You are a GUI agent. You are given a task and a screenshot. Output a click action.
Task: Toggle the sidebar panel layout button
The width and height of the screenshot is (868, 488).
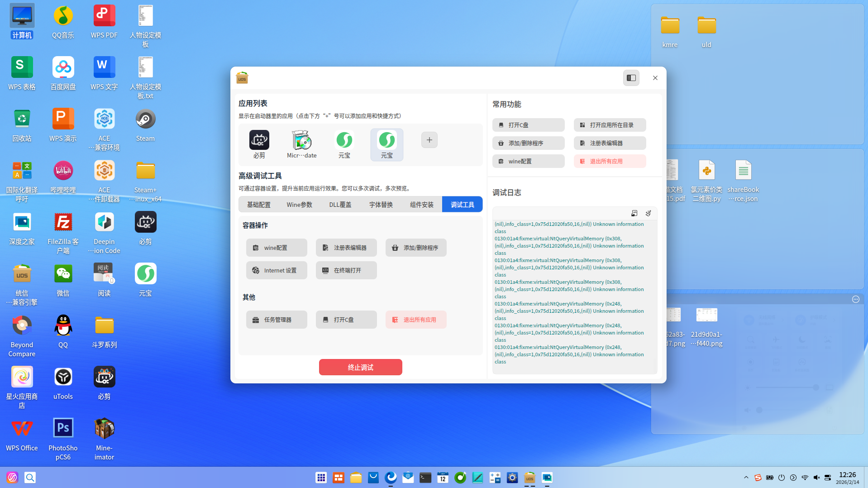coord(631,78)
